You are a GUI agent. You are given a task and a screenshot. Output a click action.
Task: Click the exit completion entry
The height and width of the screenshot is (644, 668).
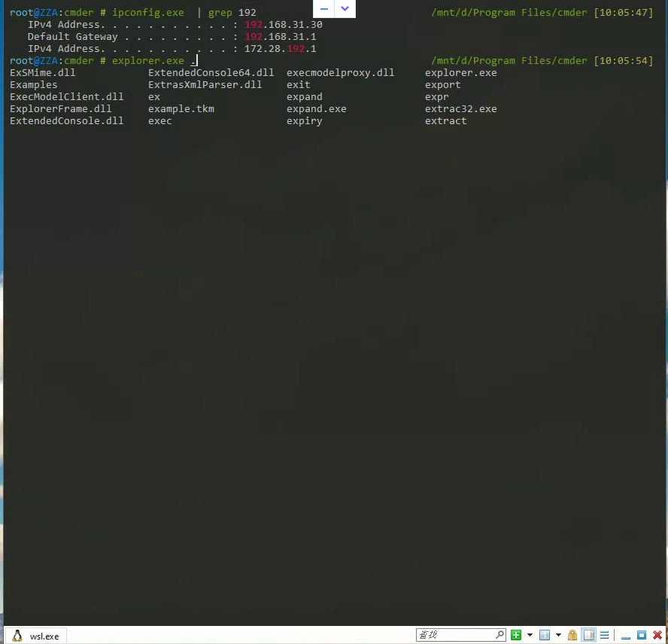(298, 85)
